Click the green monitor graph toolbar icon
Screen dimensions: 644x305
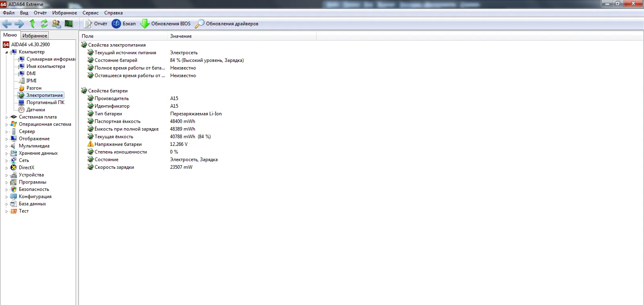[69, 24]
